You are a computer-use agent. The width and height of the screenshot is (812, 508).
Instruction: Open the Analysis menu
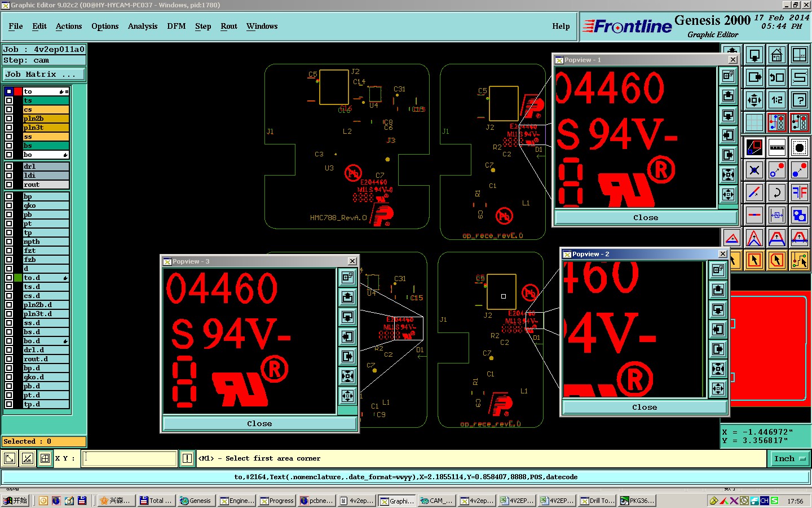[x=143, y=26]
